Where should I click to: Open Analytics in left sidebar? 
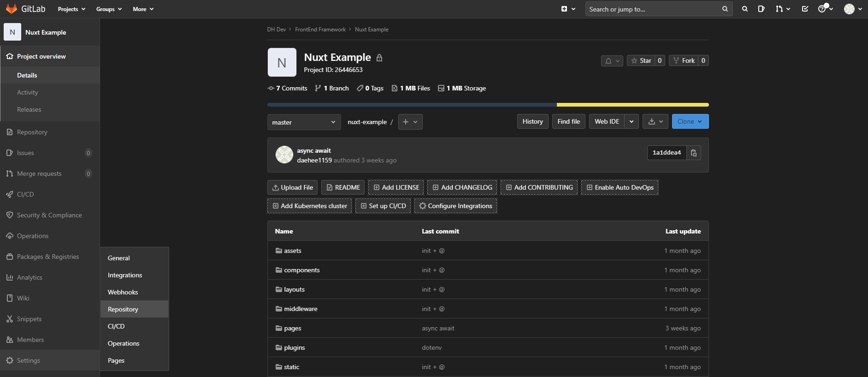pyautogui.click(x=50, y=277)
